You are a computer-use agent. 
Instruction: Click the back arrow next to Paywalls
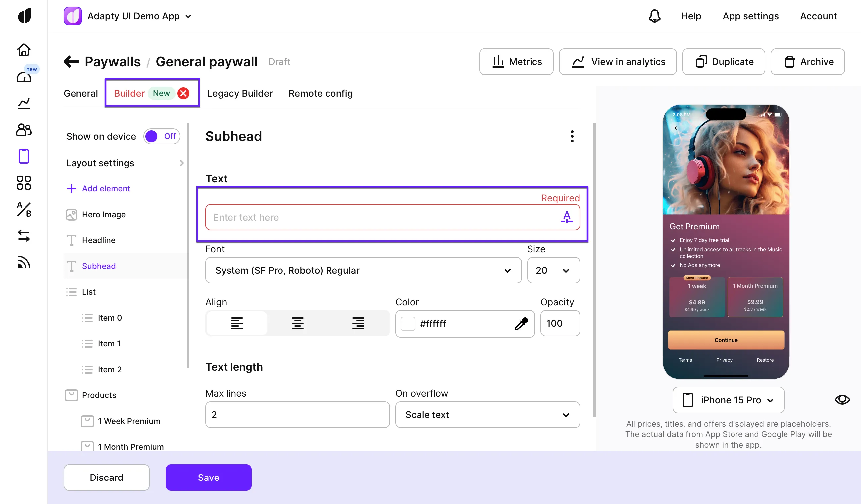(72, 62)
